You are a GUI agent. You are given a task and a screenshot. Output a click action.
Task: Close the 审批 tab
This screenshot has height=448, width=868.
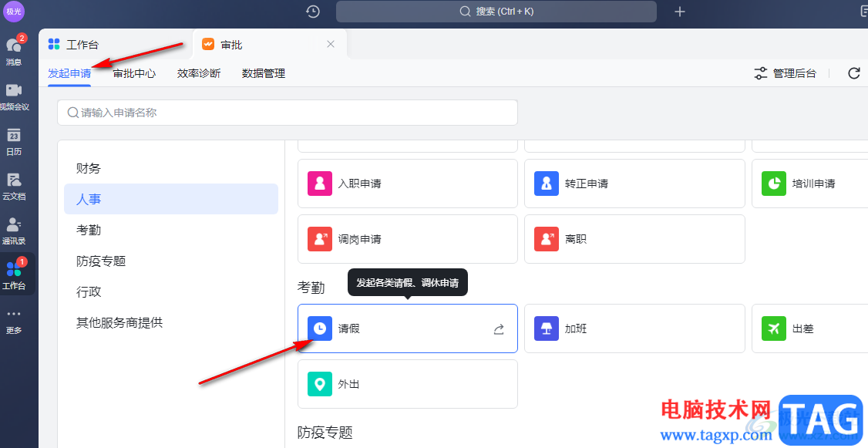tap(331, 44)
